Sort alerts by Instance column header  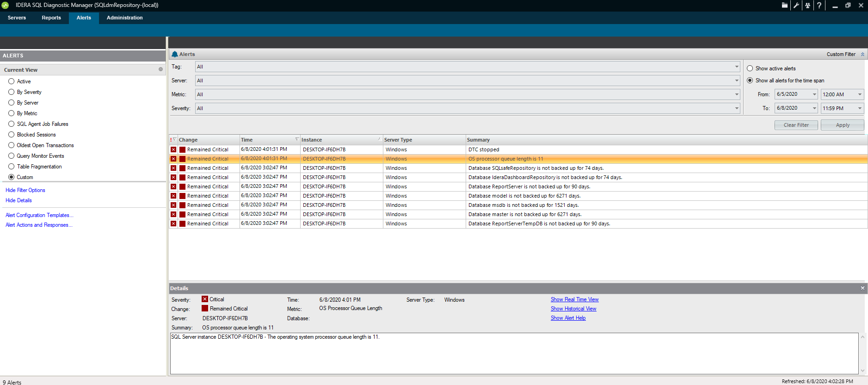pos(341,140)
